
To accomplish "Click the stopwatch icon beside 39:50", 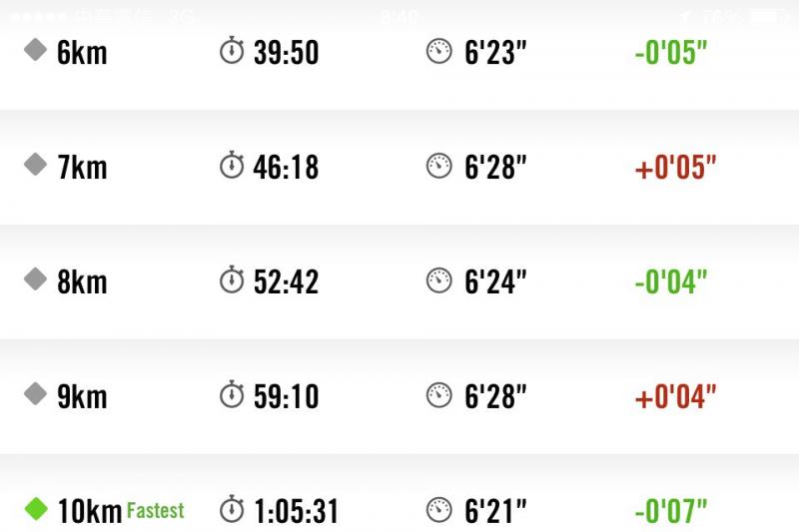I will (x=232, y=51).
